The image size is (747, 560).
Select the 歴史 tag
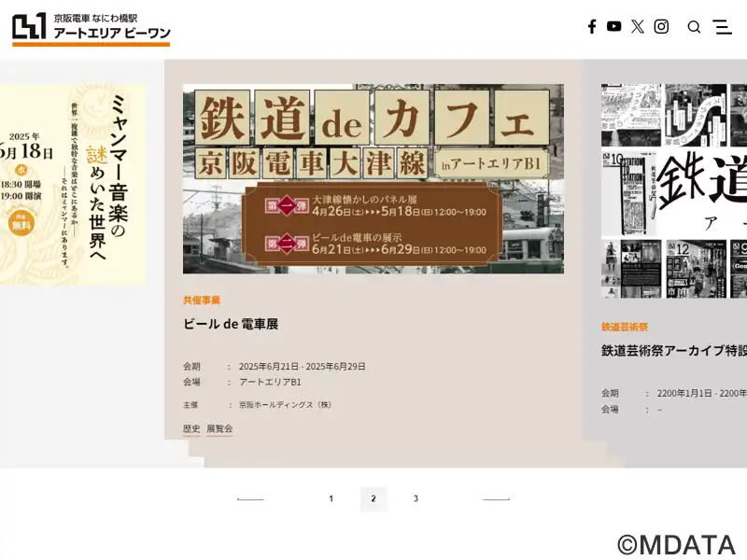click(x=191, y=428)
